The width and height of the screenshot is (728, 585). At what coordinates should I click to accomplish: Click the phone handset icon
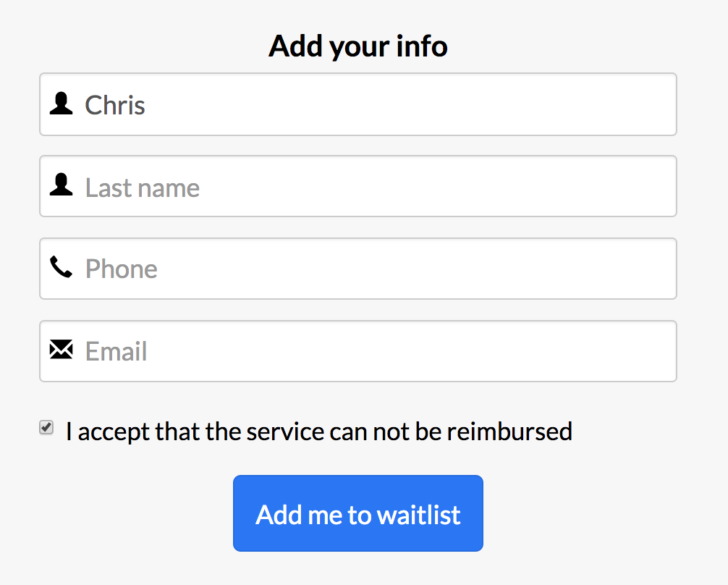point(62,266)
